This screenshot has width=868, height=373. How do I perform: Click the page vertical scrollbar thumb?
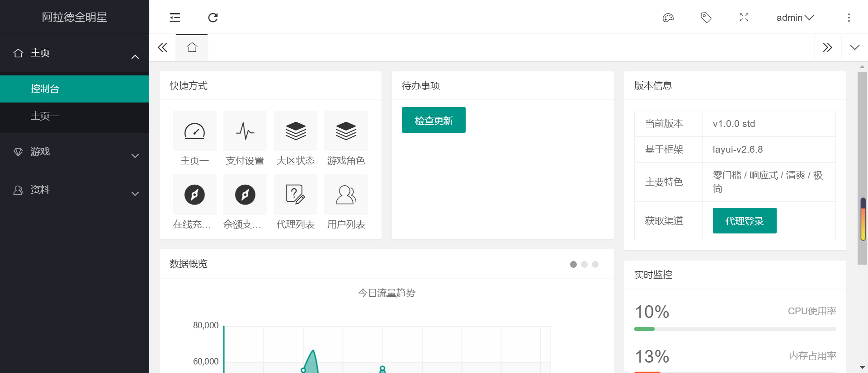coord(863,168)
